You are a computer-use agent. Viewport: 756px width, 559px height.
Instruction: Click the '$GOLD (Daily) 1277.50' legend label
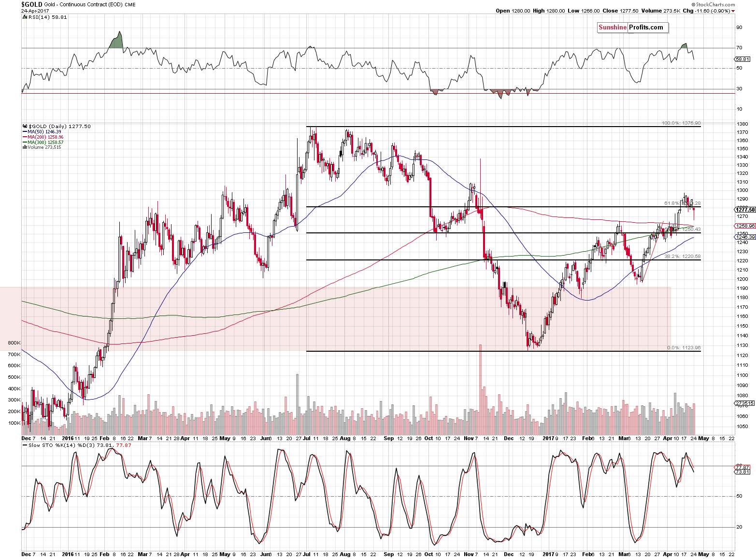click(60, 126)
